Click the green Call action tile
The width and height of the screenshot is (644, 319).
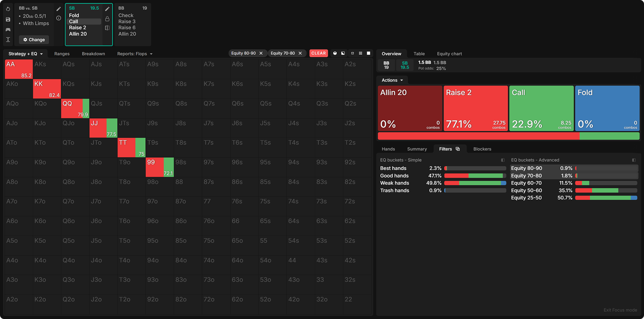click(x=541, y=108)
